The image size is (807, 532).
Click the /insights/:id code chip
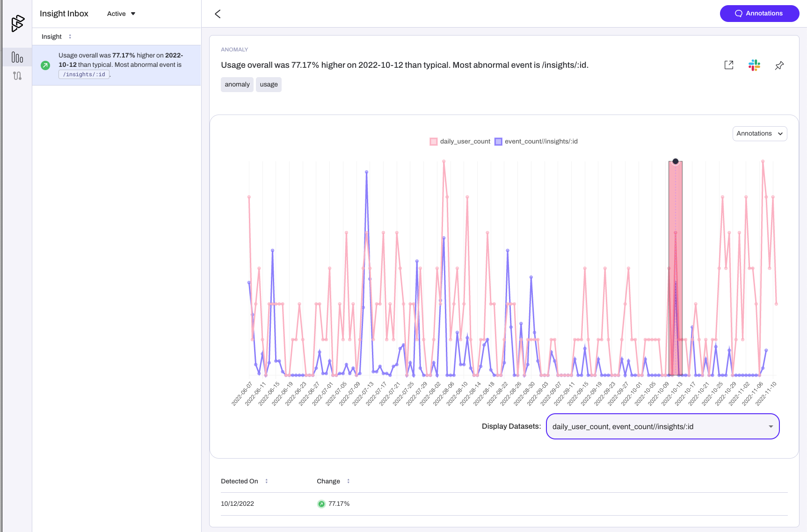[84, 74]
